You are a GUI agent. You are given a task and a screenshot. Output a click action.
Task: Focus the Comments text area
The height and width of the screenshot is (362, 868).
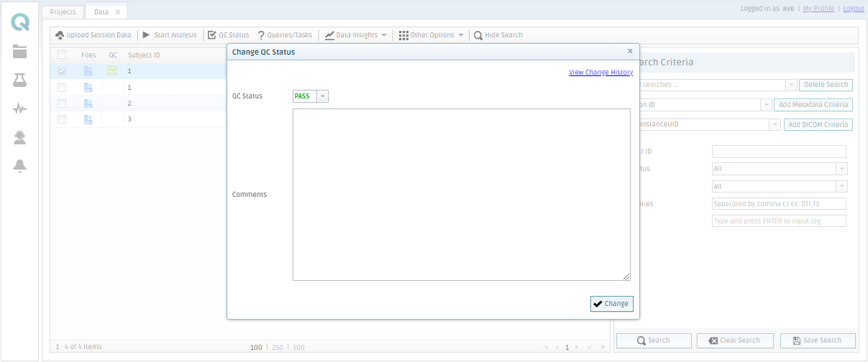click(462, 195)
